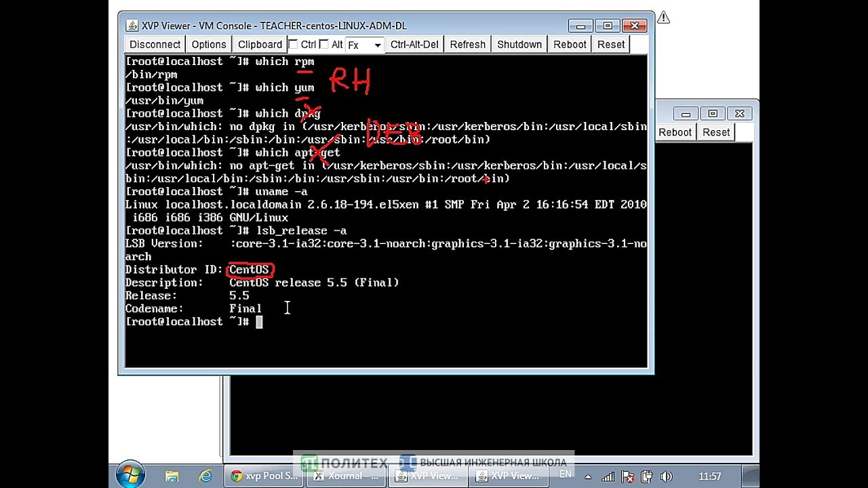
Task: Click the volume speaker tray icon
Action: point(666,477)
